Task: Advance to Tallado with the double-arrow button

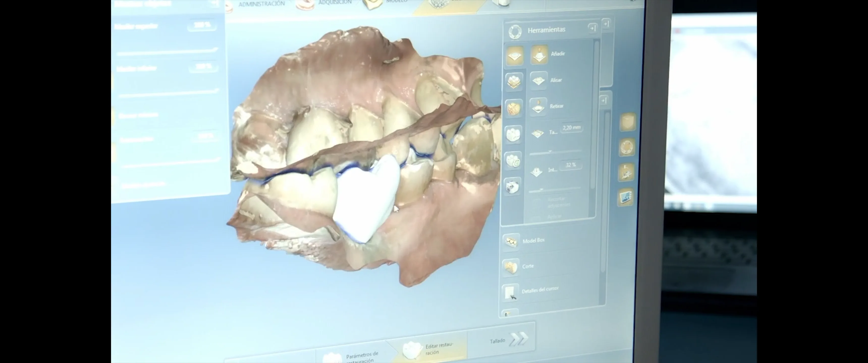Action: [x=518, y=339]
